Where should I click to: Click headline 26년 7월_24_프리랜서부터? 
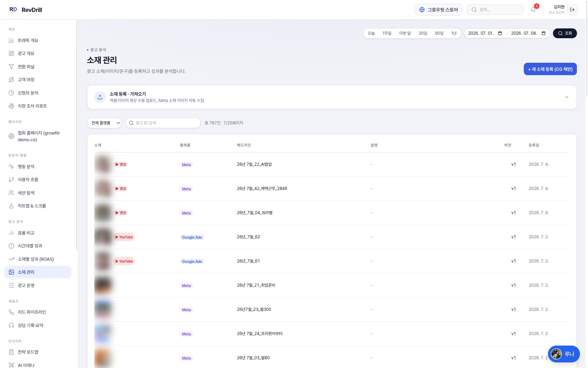tap(260, 334)
